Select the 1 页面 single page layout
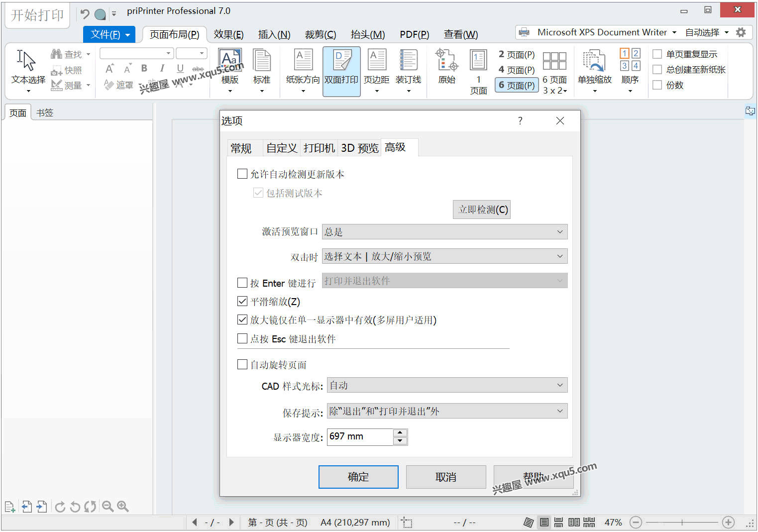The image size is (758, 532). (x=478, y=71)
